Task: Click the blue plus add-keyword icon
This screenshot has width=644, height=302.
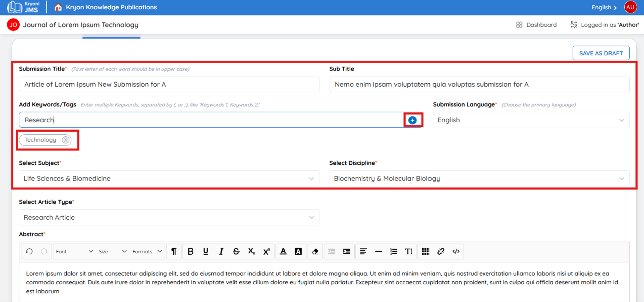Action: [x=412, y=120]
